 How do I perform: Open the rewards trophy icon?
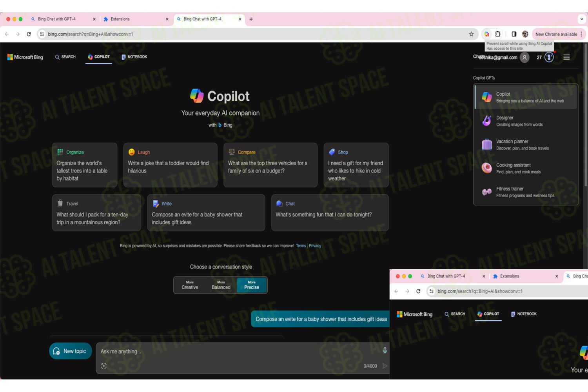tap(549, 58)
